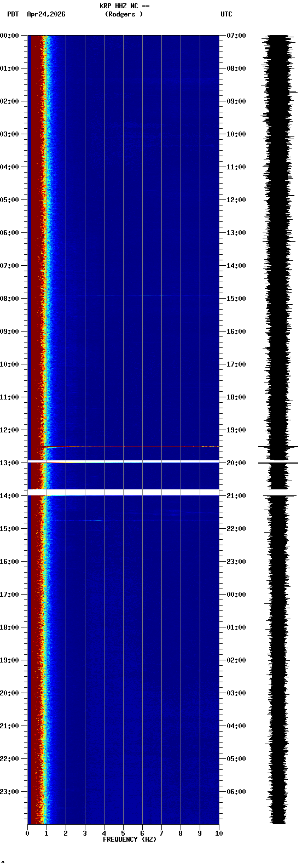Click the 06:00 UTC time tick label
This screenshot has height=868, width=302.
[236, 792]
